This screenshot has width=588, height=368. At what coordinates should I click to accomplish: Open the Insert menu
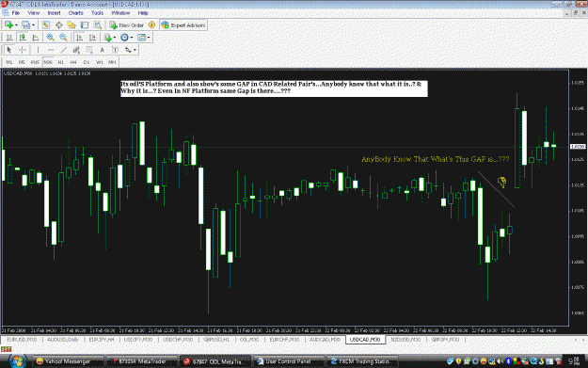54,13
